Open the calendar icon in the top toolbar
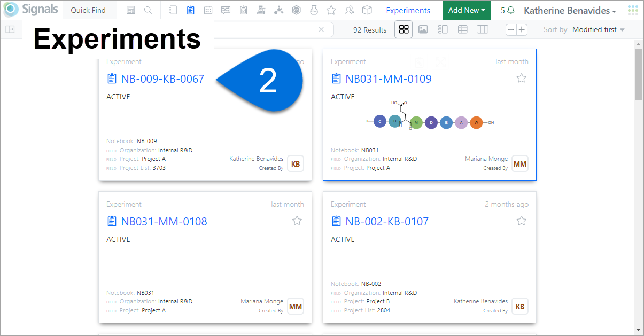The image size is (644, 336). coord(208,10)
